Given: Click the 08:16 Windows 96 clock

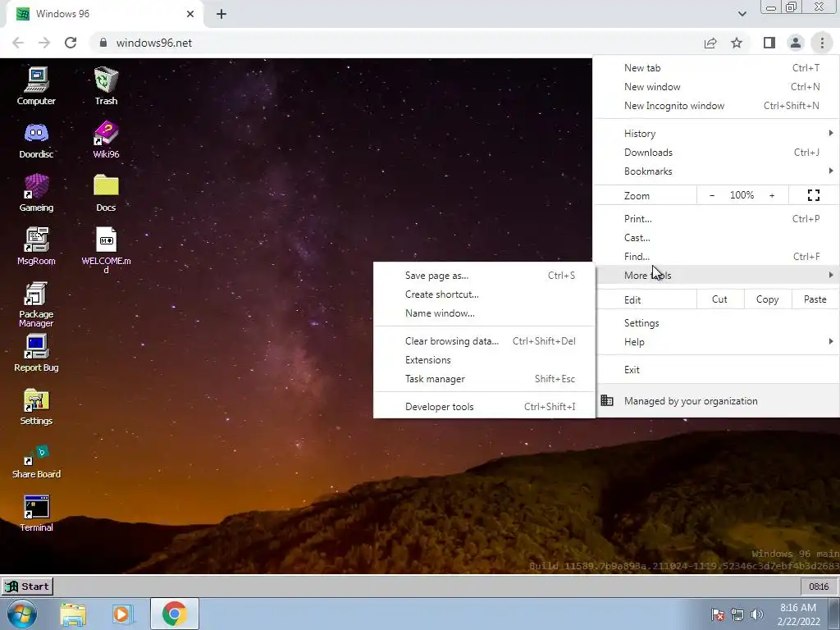Looking at the screenshot, I should click(819, 587).
